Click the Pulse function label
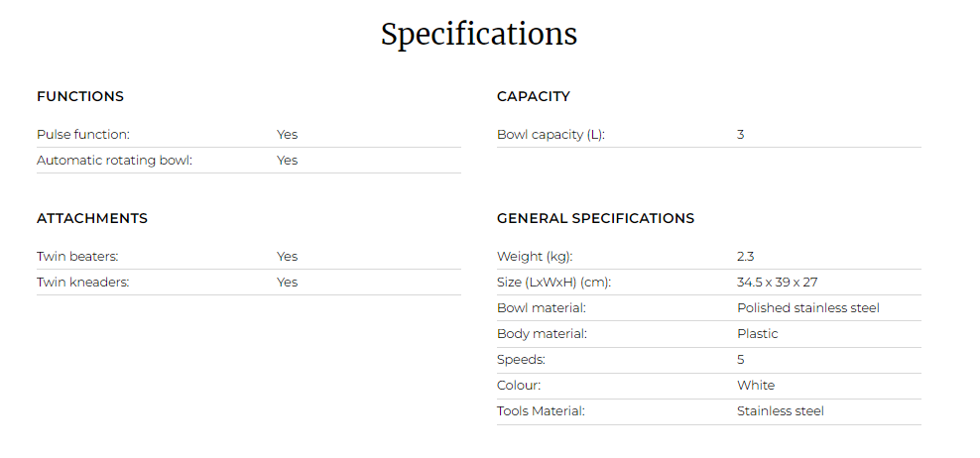The image size is (980, 458). (83, 135)
